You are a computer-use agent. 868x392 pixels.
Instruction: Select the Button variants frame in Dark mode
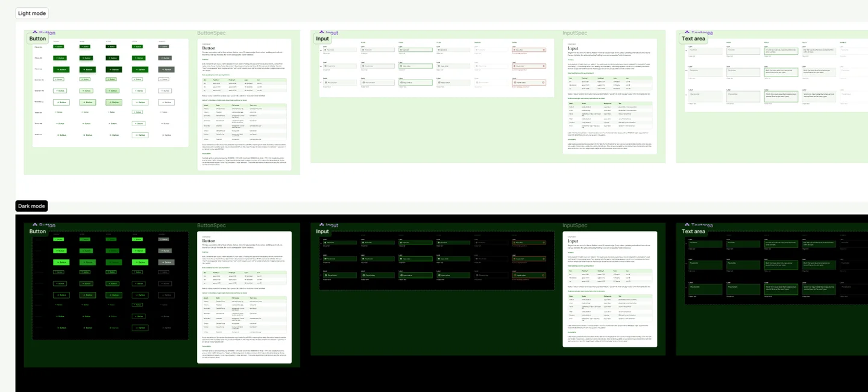(110, 285)
